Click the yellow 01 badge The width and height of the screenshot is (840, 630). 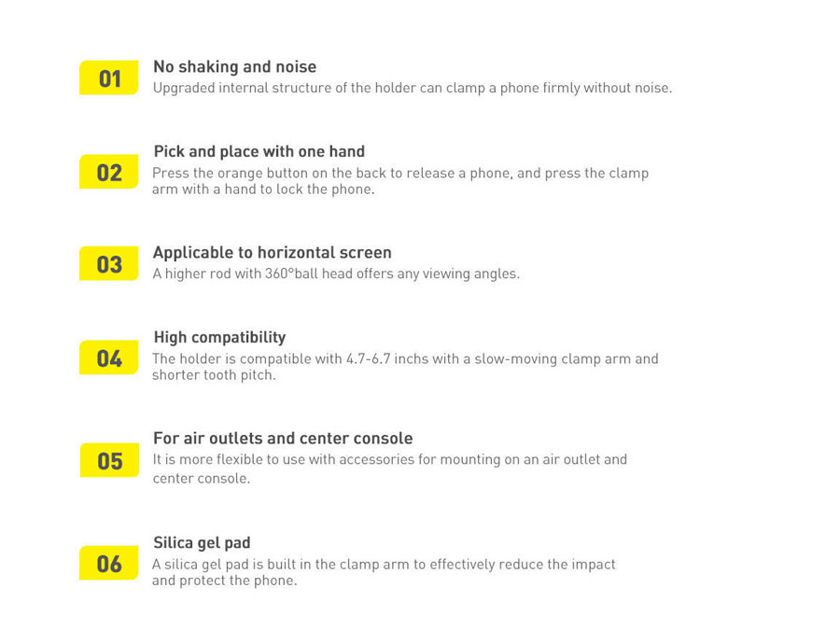point(109,77)
